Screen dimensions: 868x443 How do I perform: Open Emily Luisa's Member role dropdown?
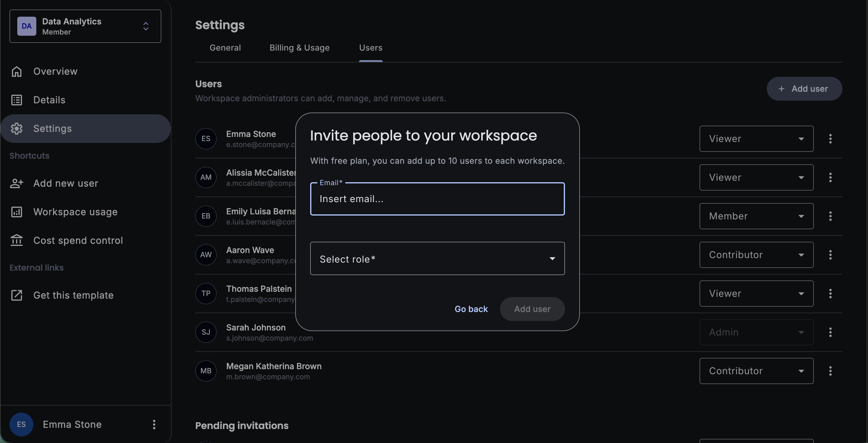756,216
